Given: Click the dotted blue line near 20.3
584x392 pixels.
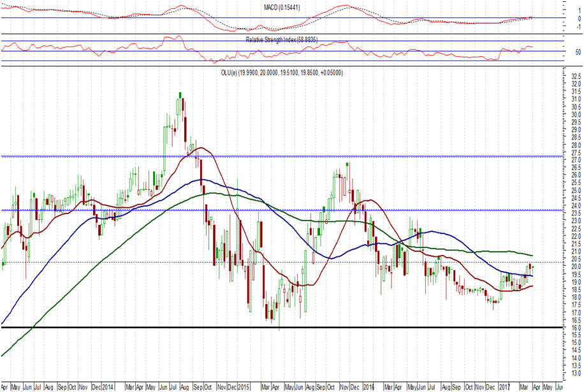Looking at the screenshot, I should click(x=282, y=262).
